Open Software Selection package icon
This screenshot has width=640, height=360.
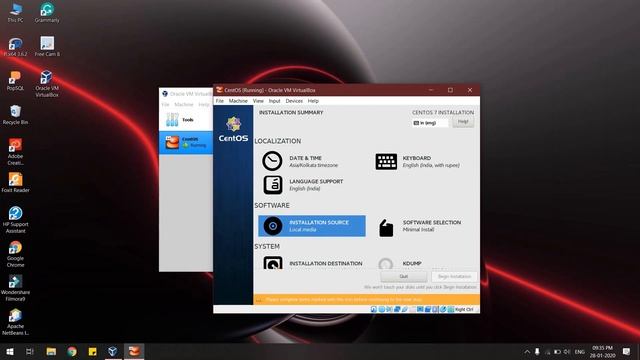[x=386, y=227]
